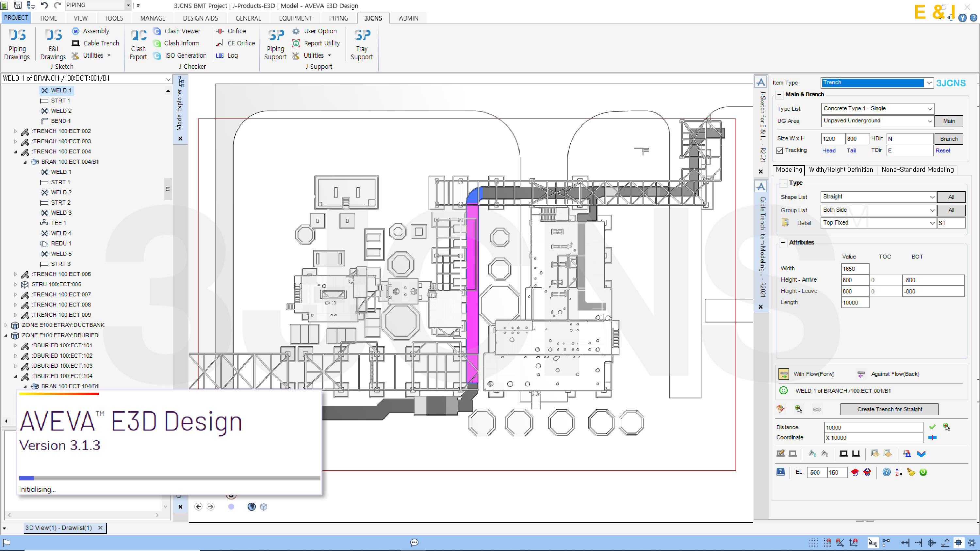Screen dimensions: 980x551
Task: Open Piping Support tool
Action: tap(275, 44)
